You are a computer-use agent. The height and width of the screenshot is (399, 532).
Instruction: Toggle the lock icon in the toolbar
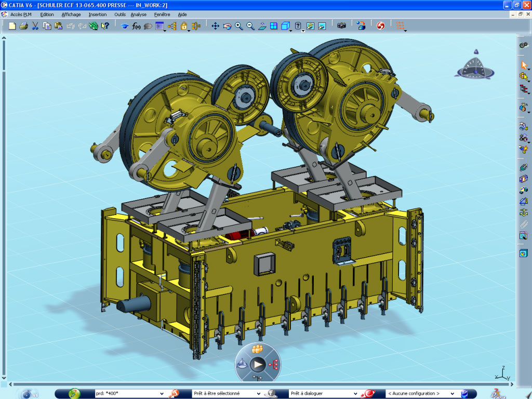184,25
